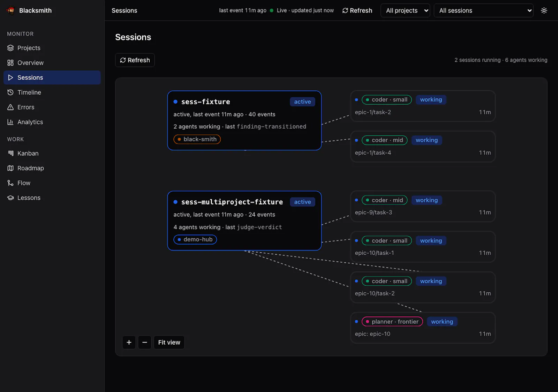Select the sess-multiproject-fixture session title

click(x=232, y=202)
